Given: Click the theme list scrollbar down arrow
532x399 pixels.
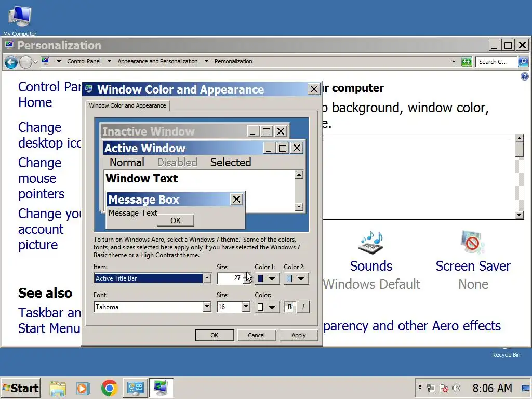Looking at the screenshot, I should click(x=519, y=215).
